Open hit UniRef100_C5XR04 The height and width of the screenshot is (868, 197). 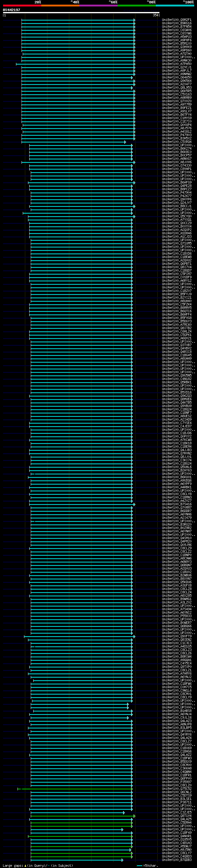coord(177,142)
